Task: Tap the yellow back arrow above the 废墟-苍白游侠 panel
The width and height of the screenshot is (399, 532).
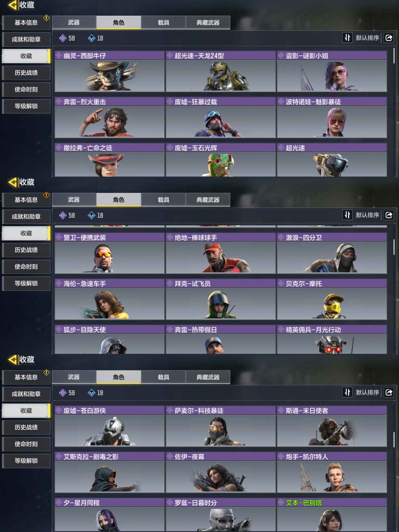Action: coord(13,360)
